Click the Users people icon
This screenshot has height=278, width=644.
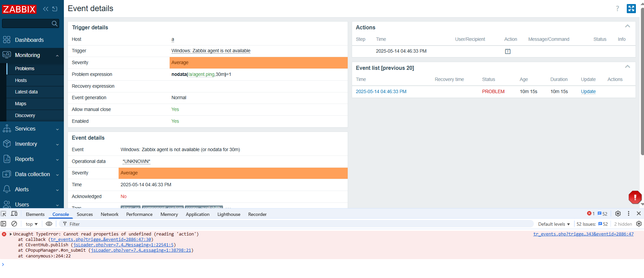pyautogui.click(x=7, y=204)
